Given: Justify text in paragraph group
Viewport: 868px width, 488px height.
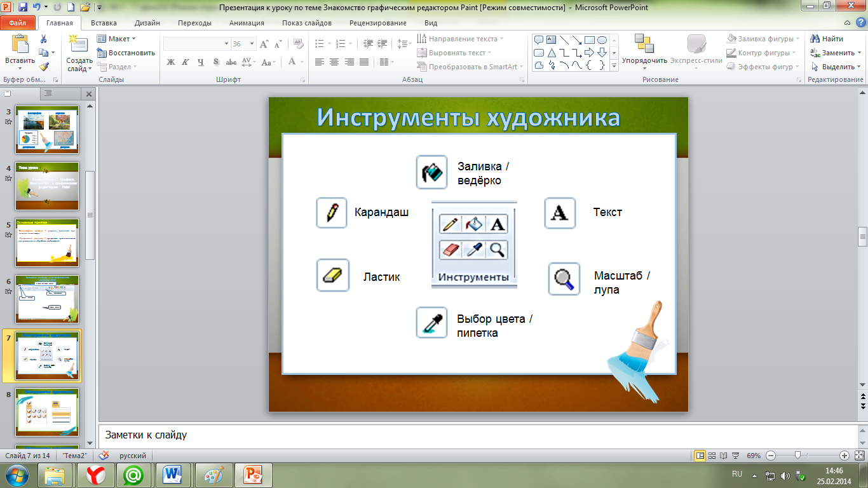Looking at the screenshot, I should pos(364,62).
